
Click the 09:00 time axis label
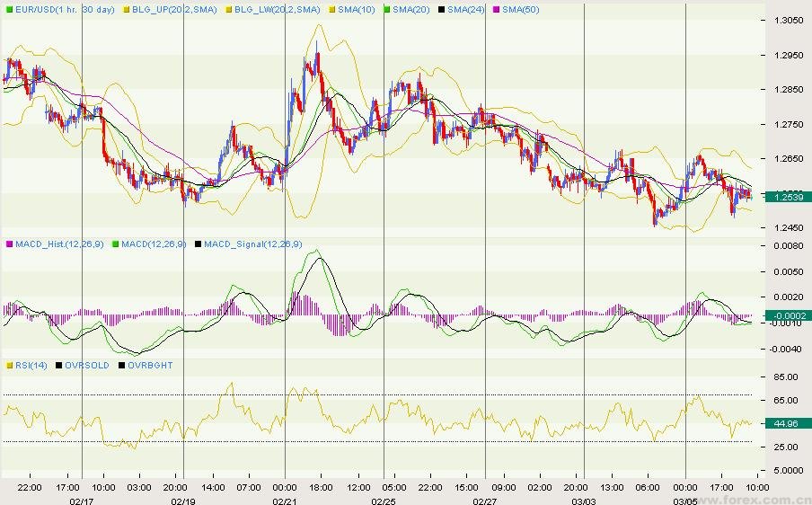tap(504, 487)
